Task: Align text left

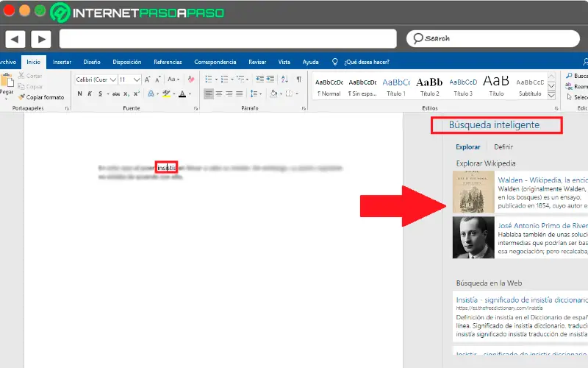Action: [x=209, y=94]
